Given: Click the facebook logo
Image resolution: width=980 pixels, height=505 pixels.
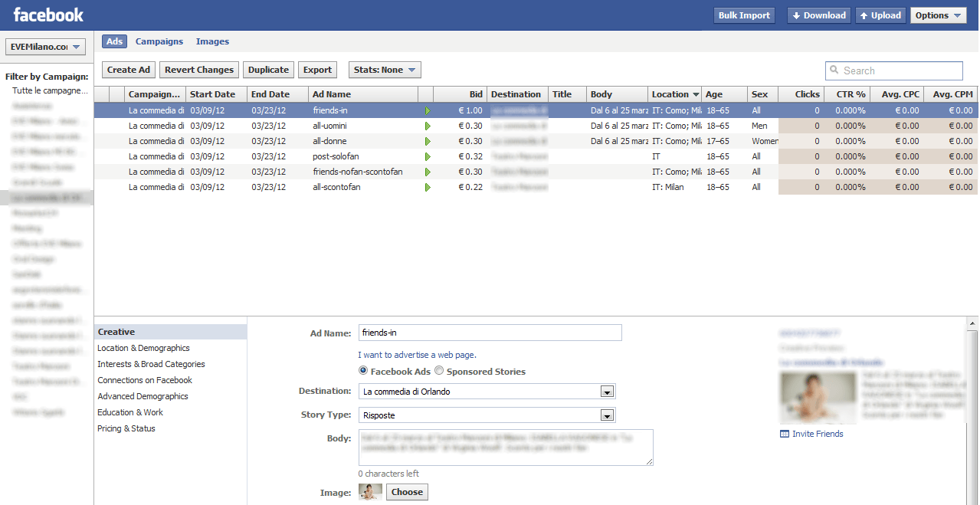Looking at the screenshot, I should point(48,15).
